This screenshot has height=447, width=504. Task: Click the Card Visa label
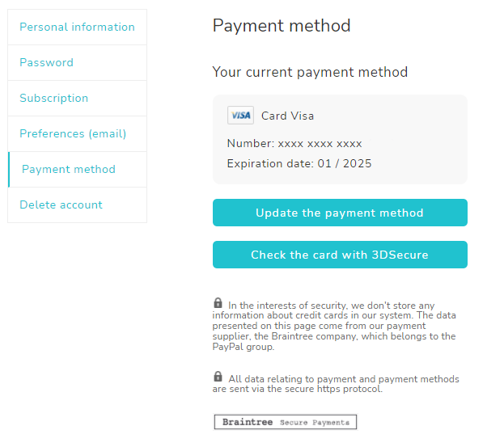point(287,116)
